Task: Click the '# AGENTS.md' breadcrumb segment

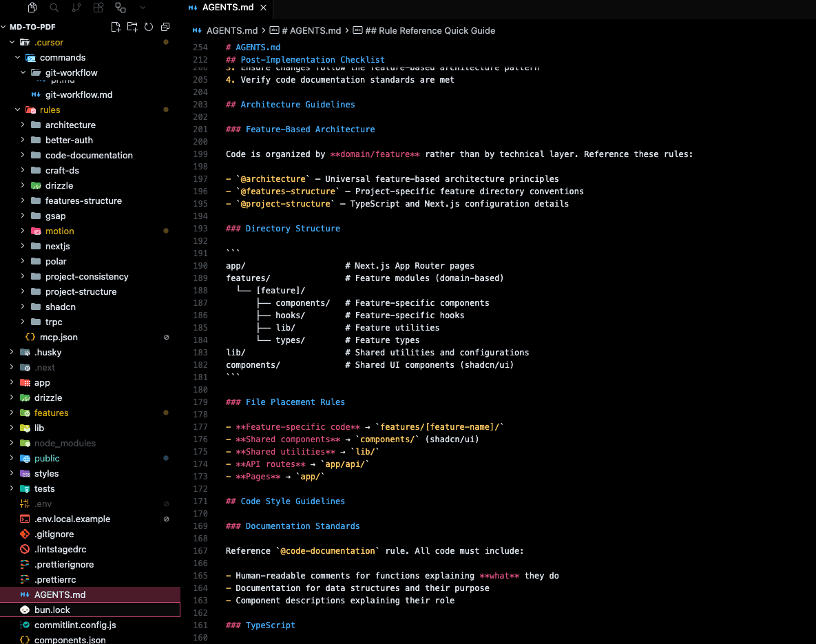Action: pyautogui.click(x=311, y=30)
